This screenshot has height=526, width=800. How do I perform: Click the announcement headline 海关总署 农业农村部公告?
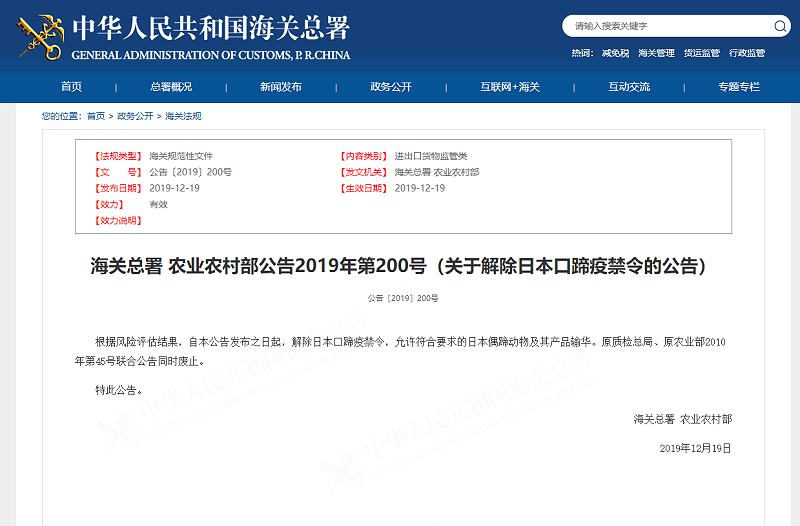point(399,266)
